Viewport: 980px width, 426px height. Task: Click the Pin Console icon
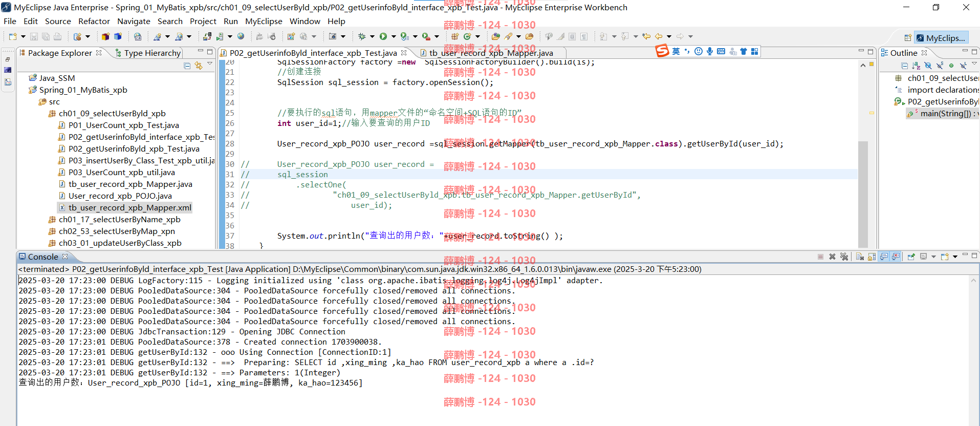click(911, 257)
